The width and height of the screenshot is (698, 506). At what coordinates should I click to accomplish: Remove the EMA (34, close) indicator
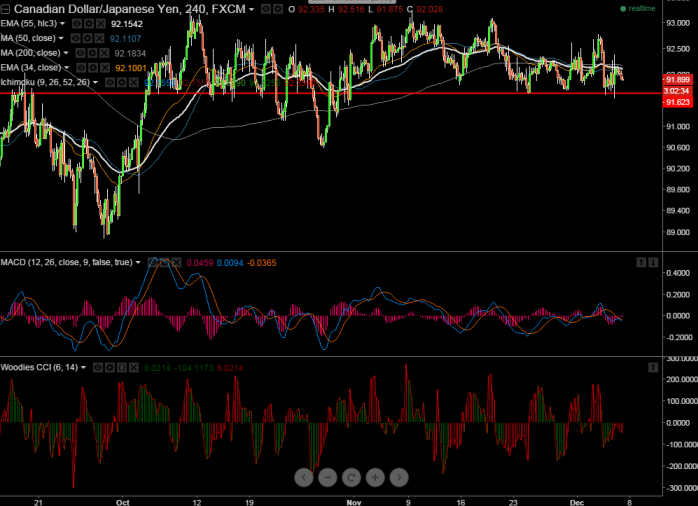(105, 68)
